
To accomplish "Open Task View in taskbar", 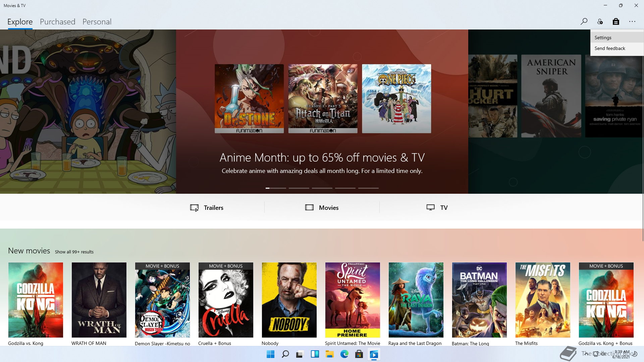I will point(300,354).
